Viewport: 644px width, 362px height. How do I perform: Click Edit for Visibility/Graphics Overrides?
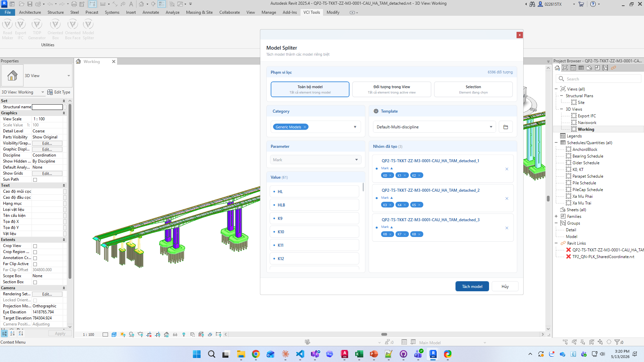pos(47,143)
